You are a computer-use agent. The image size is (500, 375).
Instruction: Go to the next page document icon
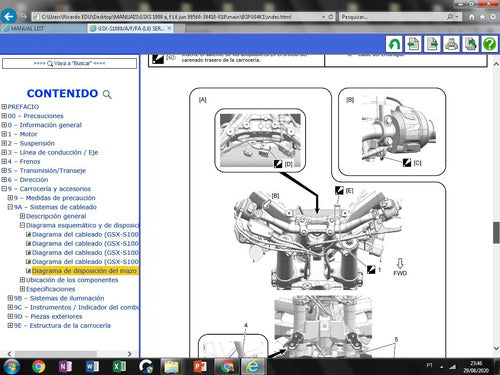point(432,44)
